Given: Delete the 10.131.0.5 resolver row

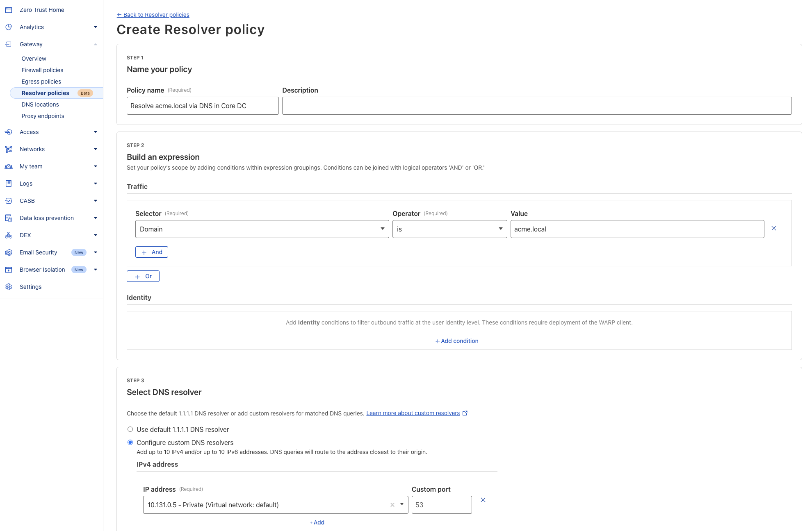Looking at the screenshot, I should tap(483, 500).
